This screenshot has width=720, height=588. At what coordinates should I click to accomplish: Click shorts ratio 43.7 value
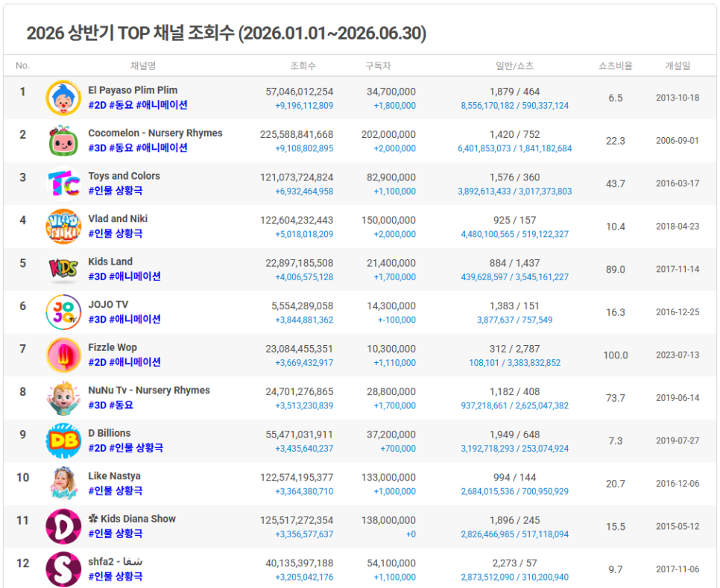point(616,183)
